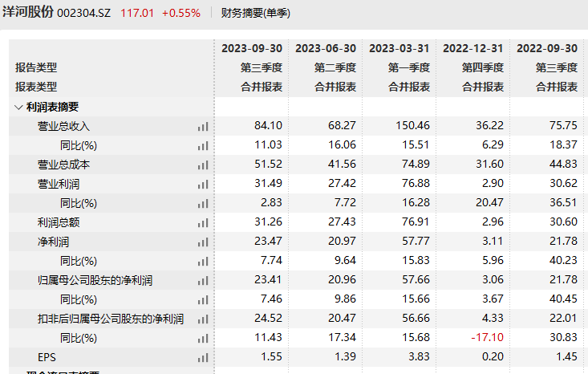588x374 pixels.
Task: Open chart icon for 净利润 row
Action: click(203, 242)
